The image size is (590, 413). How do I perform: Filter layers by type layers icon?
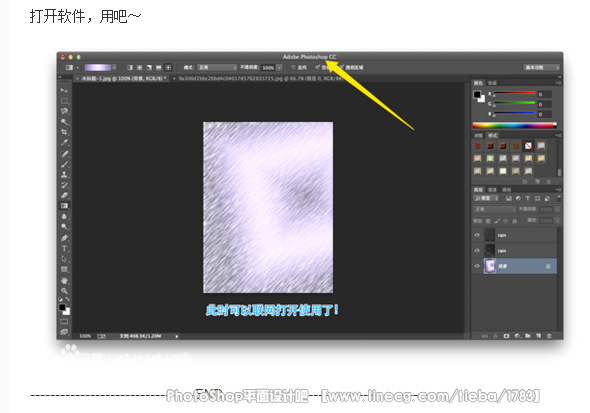coord(528,198)
